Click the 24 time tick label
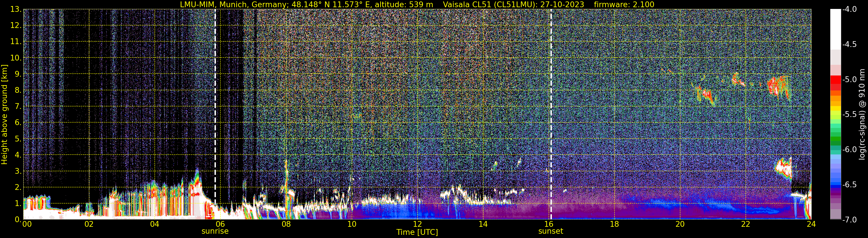Image resolution: width=868 pixels, height=238 pixels. [x=811, y=224]
